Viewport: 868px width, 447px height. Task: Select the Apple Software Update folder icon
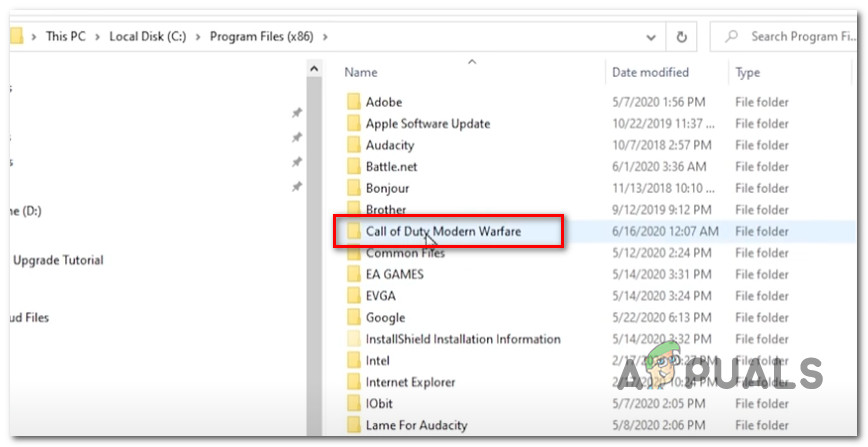[354, 124]
